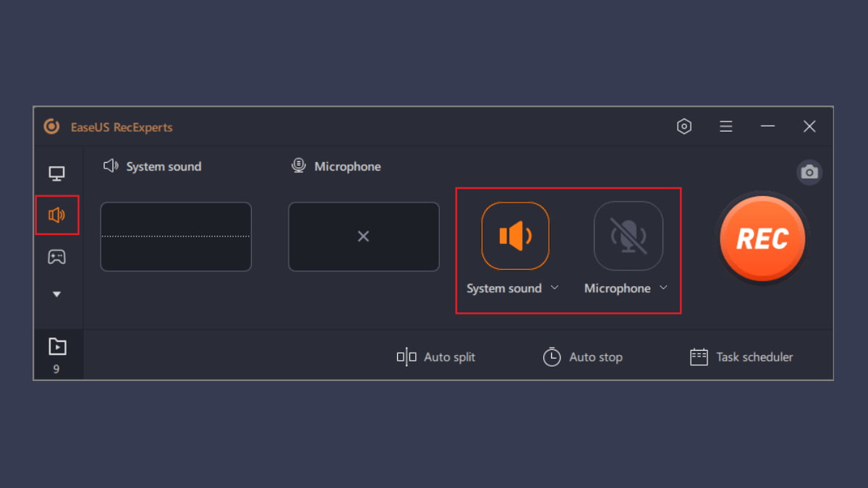The width and height of the screenshot is (868, 488).
Task: Minimize the RecExperts window
Action: pos(767,127)
